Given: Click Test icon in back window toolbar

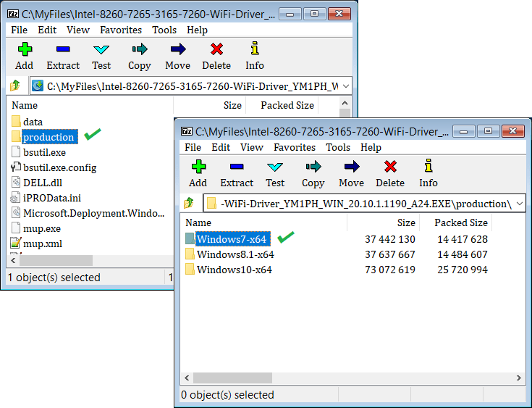Looking at the screenshot, I should pos(101,49).
